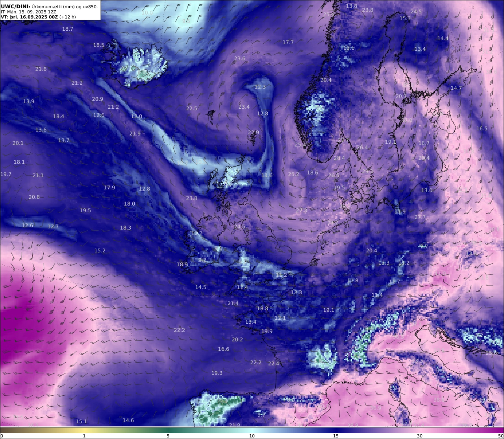Click the value 11.6 east of Scotland
The image size is (504, 439).
pos(267,176)
